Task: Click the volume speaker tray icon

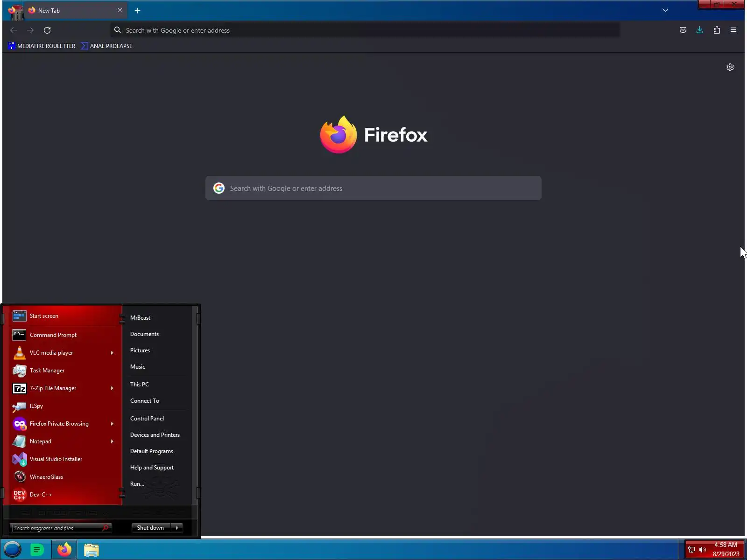Action: pos(703,550)
